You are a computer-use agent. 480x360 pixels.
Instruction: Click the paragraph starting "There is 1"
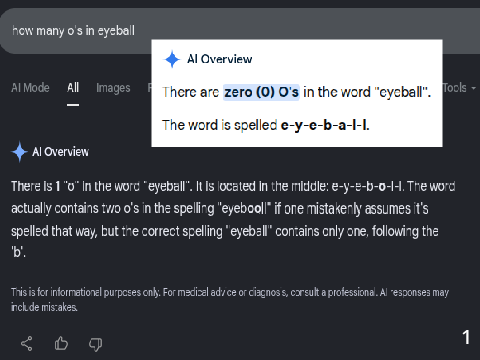[x=233, y=219]
